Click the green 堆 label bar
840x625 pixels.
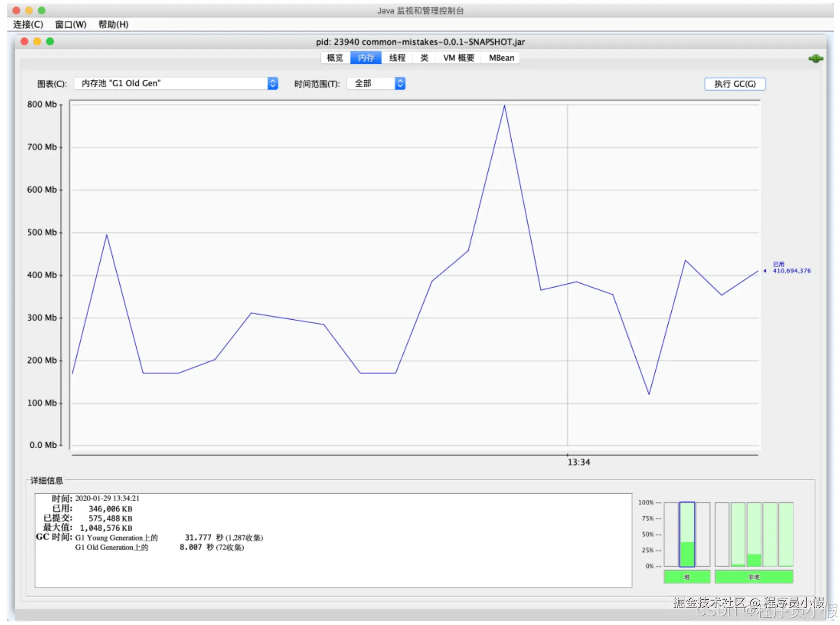687,577
